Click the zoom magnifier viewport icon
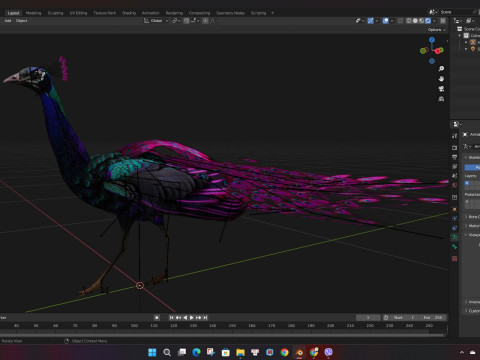Image resolution: width=480 pixels, height=360 pixels. 441,69
